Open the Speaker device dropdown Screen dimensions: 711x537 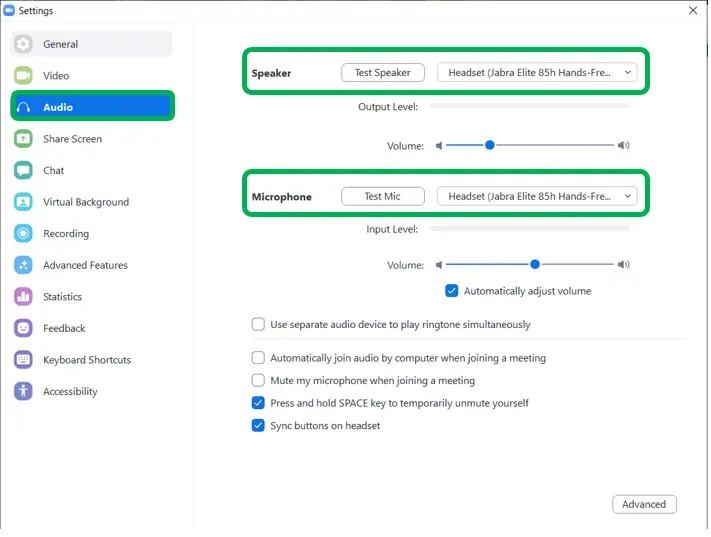tap(537, 73)
